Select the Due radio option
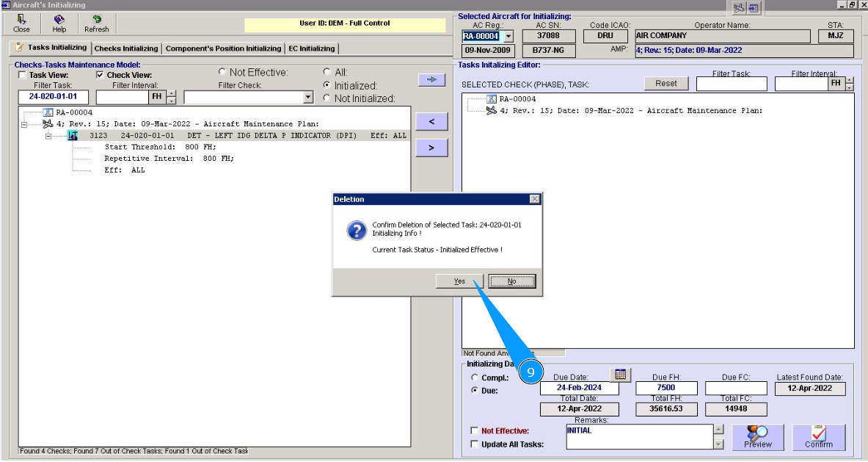 pyautogui.click(x=475, y=390)
